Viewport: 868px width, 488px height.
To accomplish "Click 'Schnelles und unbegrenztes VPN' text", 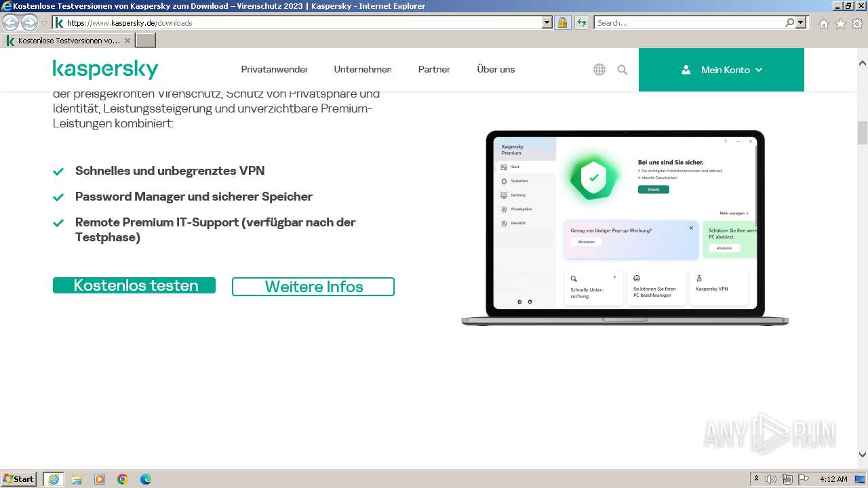I will click(x=170, y=171).
